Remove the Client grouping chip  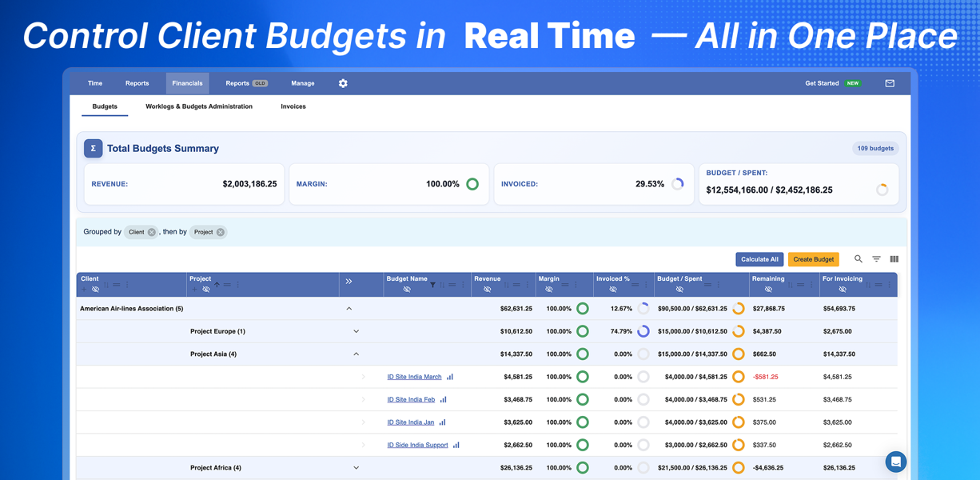coord(151,232)
